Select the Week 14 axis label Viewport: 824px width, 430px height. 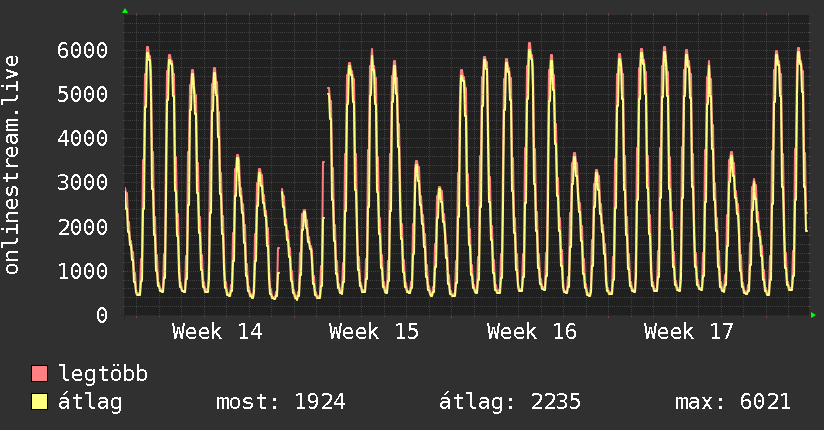217,331
